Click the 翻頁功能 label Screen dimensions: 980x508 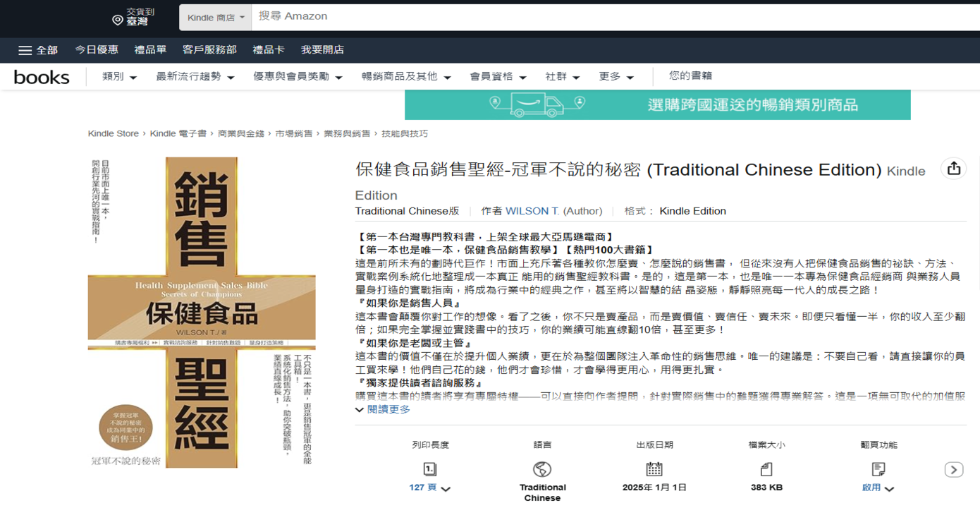click(879, 445)
